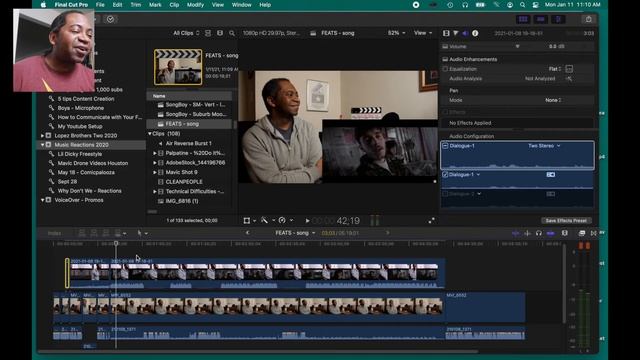The width and height of the screenshot is (640, 360).
Task: Adjust the Volume slider handle
Action: click(x=518, y=47)
